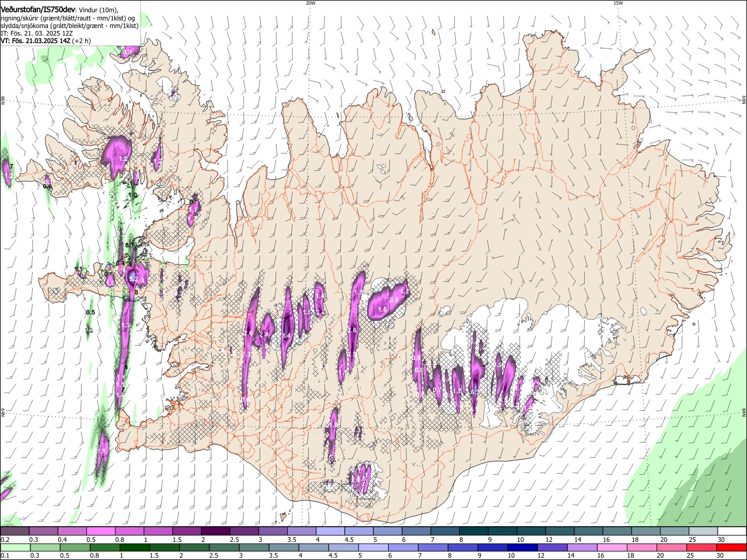This screenshot has height=560, width=747.
Task: Select the white upper swatch after 30
Action: [732, 531]
